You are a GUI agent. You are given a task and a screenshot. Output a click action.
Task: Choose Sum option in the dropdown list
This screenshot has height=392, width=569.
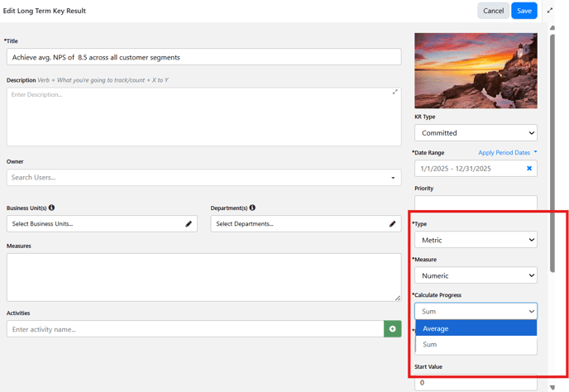coord(476,345)
